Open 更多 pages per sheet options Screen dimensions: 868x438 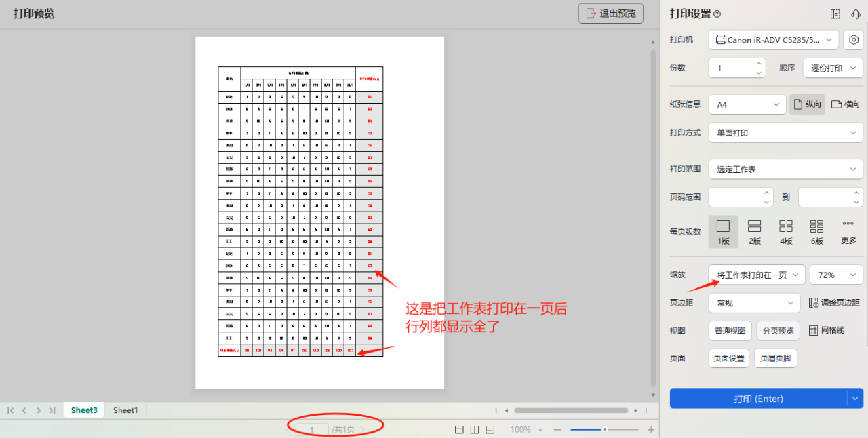click(848, 231)
